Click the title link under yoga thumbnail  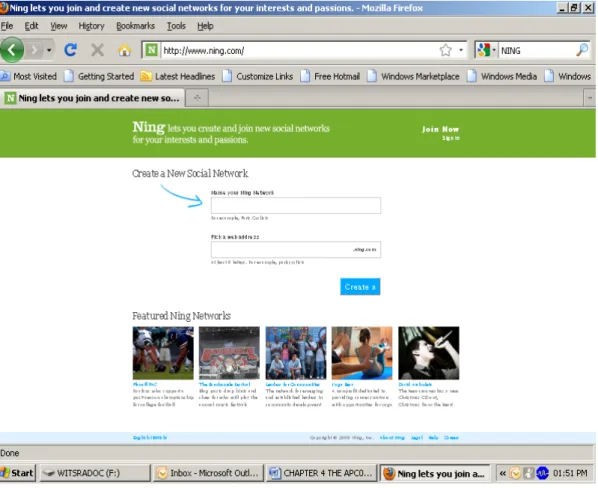click(342, 384)
